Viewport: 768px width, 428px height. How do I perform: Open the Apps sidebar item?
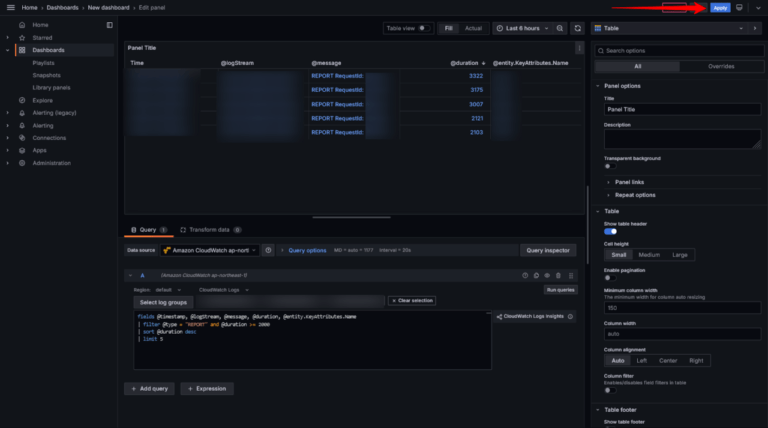coord(39,150)
